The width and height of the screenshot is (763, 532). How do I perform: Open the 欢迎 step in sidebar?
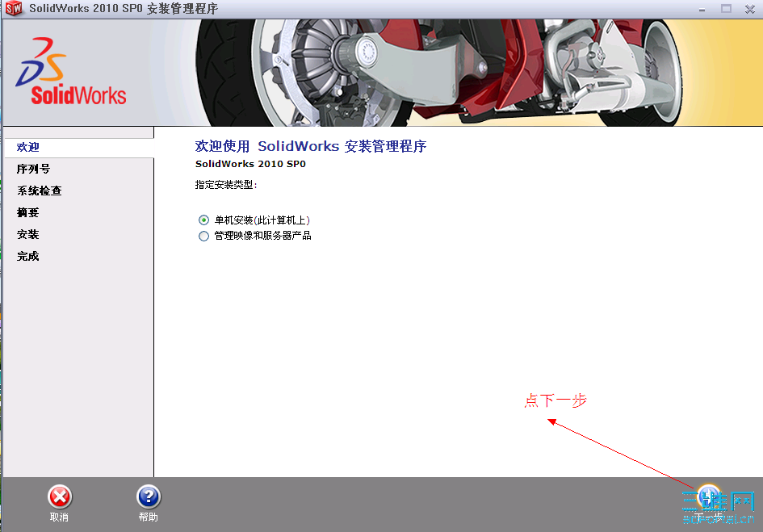(x=79, y=148)
